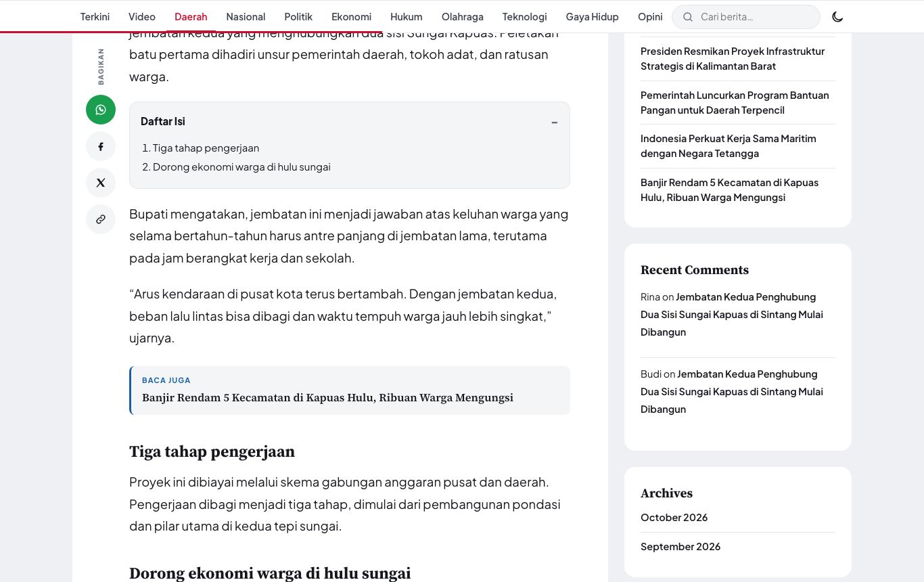Go to the Nasional section
Viewport: 924px width, 582px height.
click(246, 17)
